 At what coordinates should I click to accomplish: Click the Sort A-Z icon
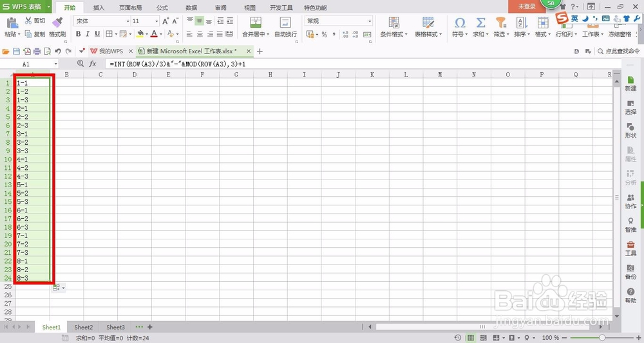tap(522, 22)
